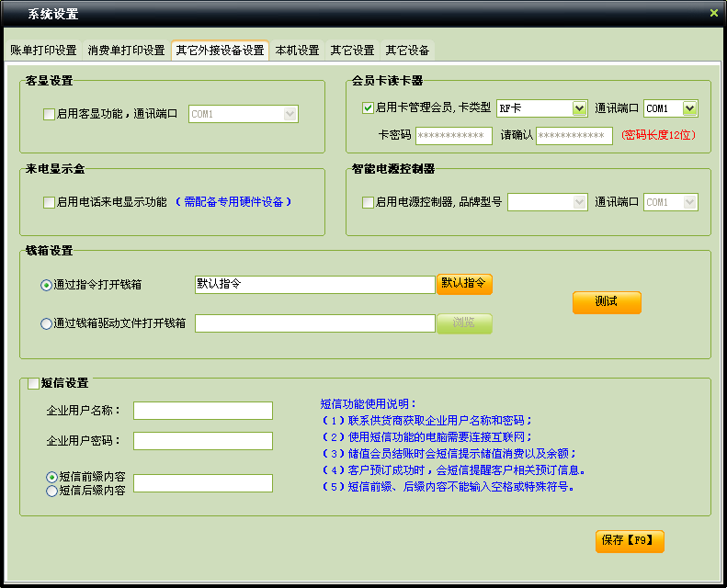This screenshot has height=588, width=727.
Task: Click instruction line 使用短信功能的电脑需要连接互联网
Action: pyautogui.click(x=426, y=437)
